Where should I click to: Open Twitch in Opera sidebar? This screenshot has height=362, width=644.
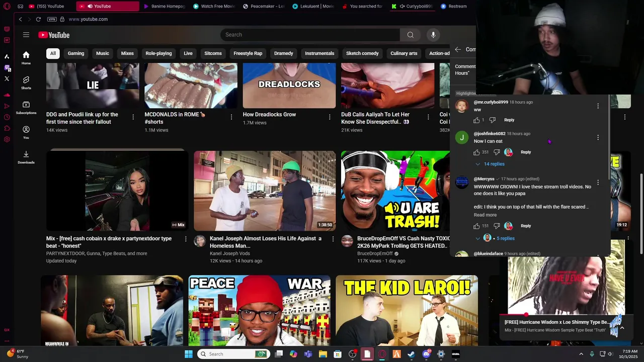[x=7, y=67]
